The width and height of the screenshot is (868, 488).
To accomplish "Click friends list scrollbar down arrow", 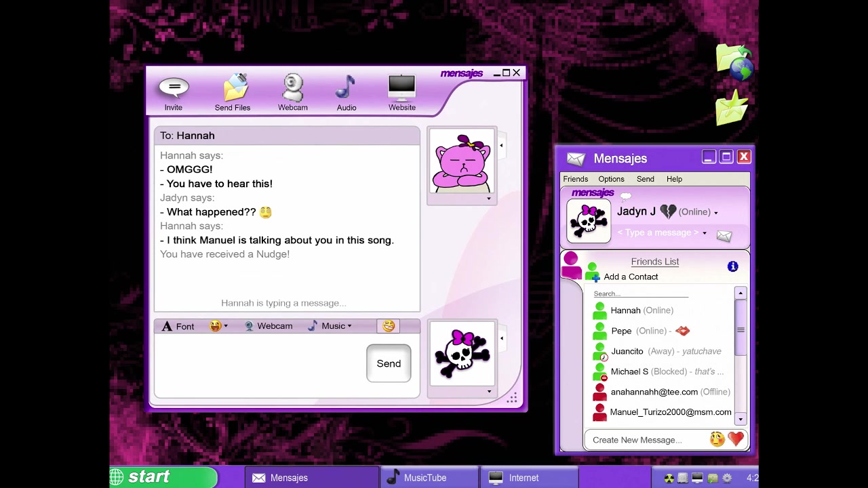I will click(741, 419).
